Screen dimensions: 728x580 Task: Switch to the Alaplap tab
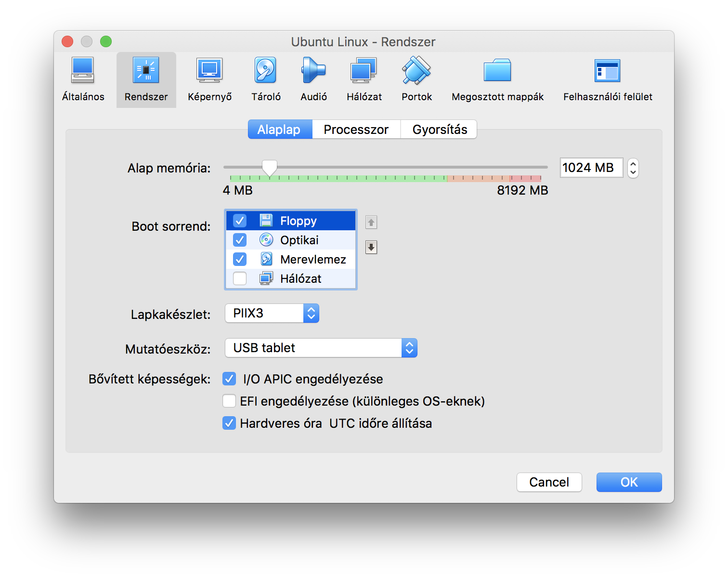(x=280, y=129)
